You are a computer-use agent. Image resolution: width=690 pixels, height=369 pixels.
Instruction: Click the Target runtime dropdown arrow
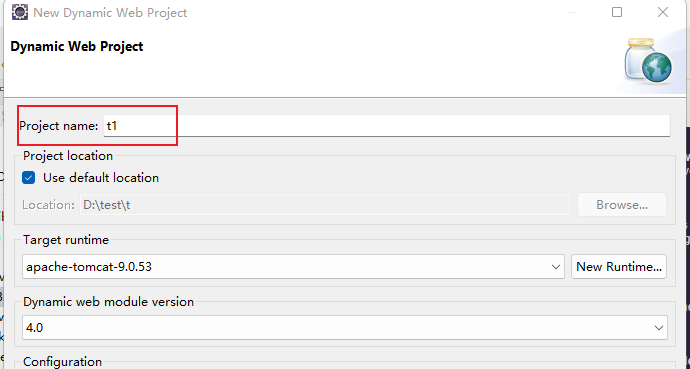(x=556, y=267)
